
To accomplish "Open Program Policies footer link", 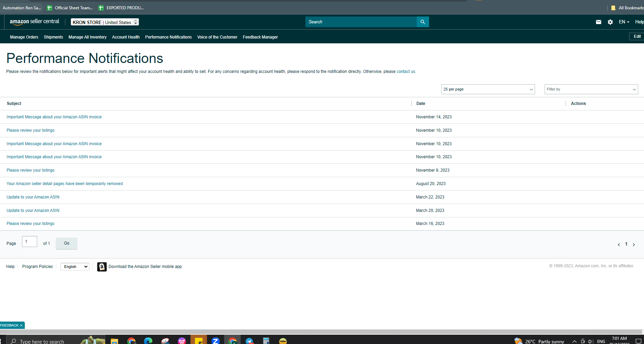I will pyautogui.click(x=37, y=267).
